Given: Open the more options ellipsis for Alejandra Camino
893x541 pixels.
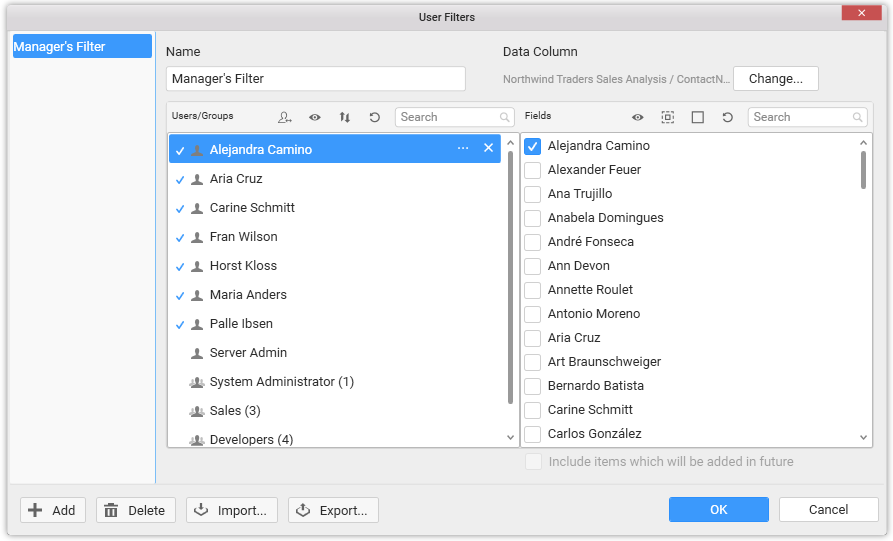Looking at the screenshot, I should pos(463,148).
